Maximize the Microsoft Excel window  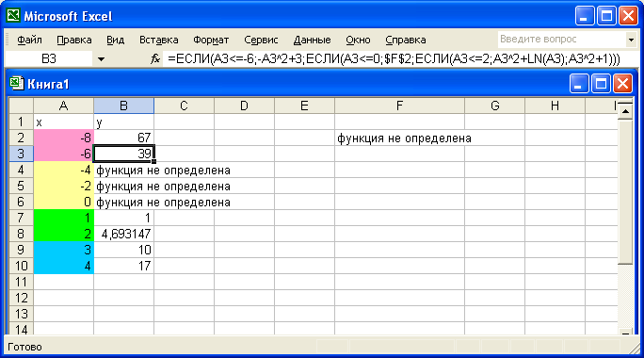pyautogui.click(x=606, y=16)
